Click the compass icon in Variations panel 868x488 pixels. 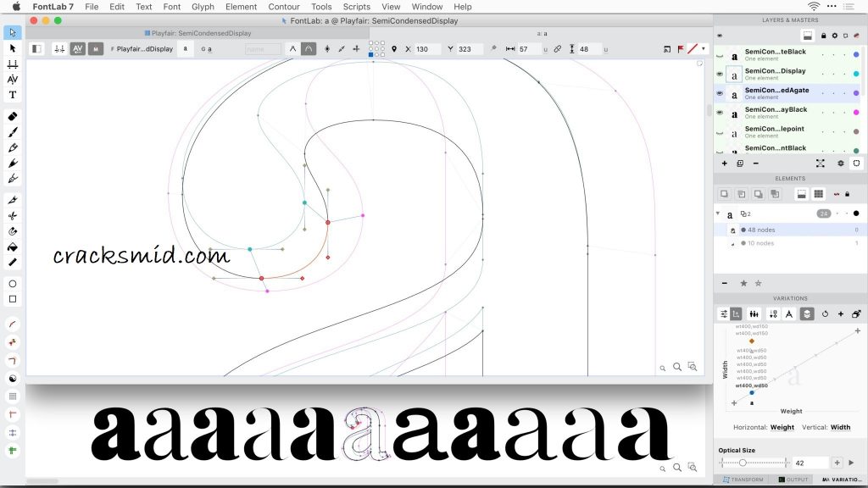pyautogui.click(x=789, y=313)
